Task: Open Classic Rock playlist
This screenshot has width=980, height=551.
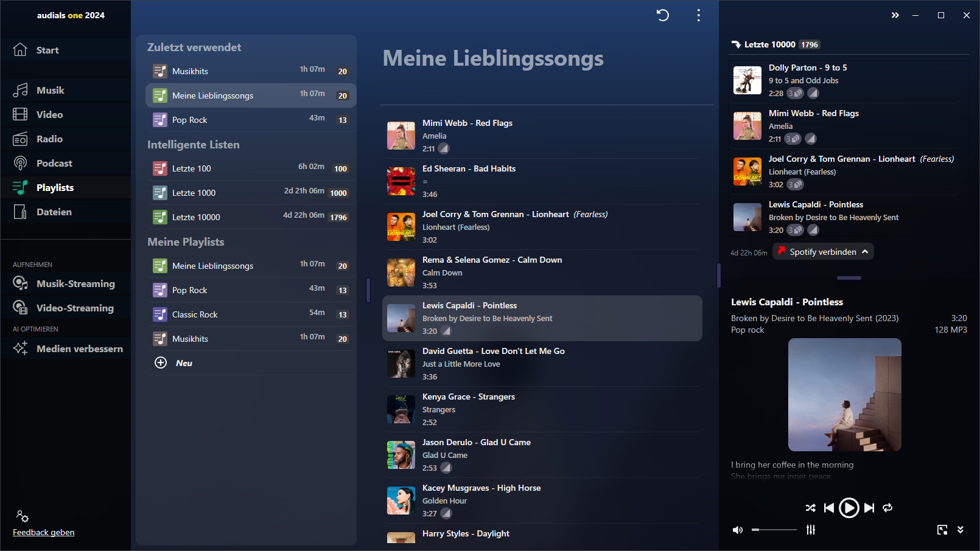Action: coord(250,314)
